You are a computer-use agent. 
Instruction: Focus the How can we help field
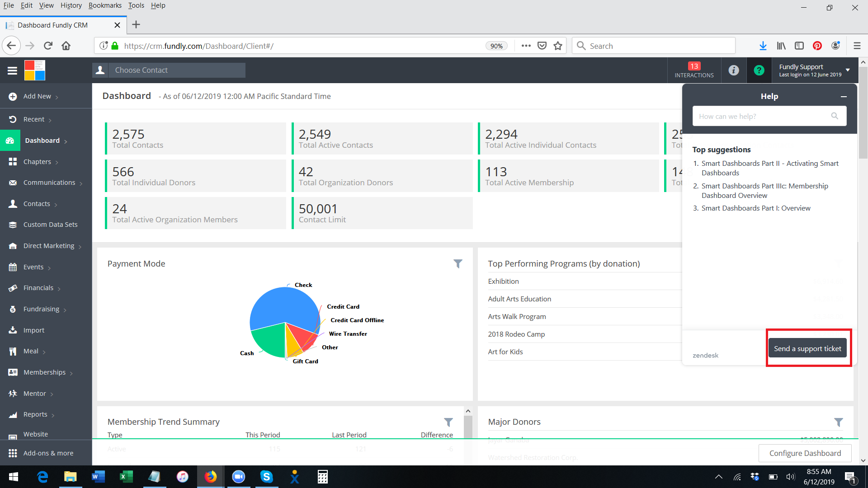pyautogui.click(x=769, y=116)
